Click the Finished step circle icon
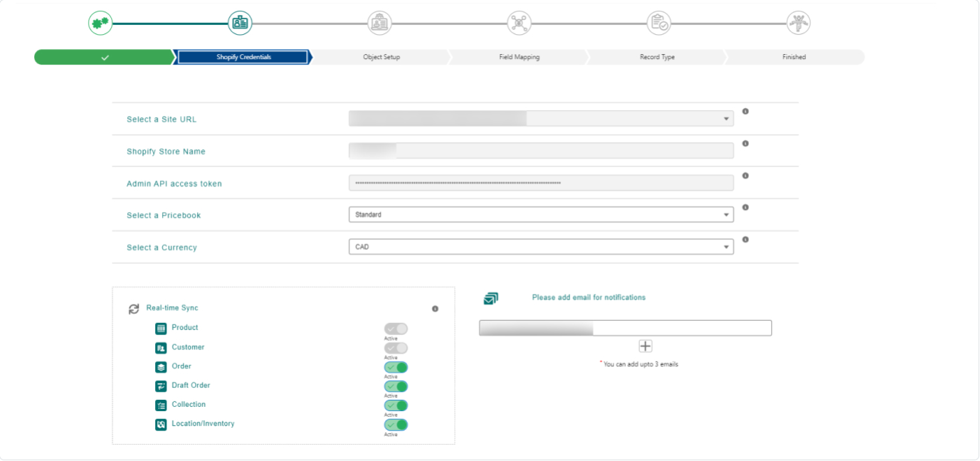Viewport: 980px width, 461px height. (x=799, y=23)
